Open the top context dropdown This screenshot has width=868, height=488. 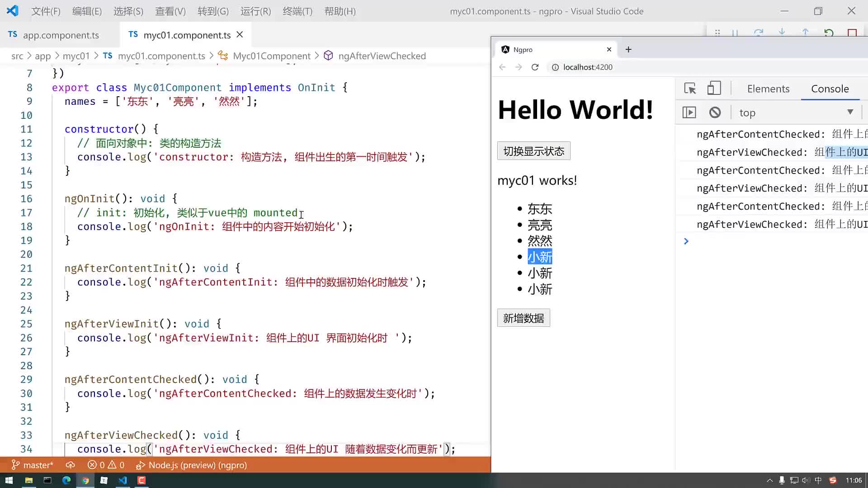coord(796,113)
